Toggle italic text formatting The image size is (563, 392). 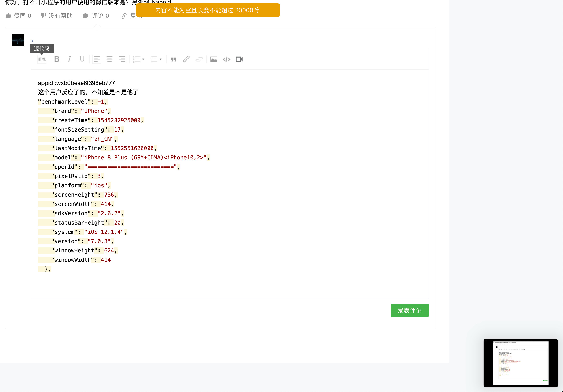69,59
